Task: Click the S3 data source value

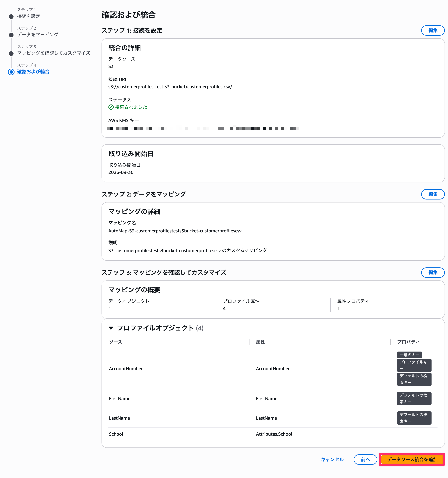Action: coord(111,66)
